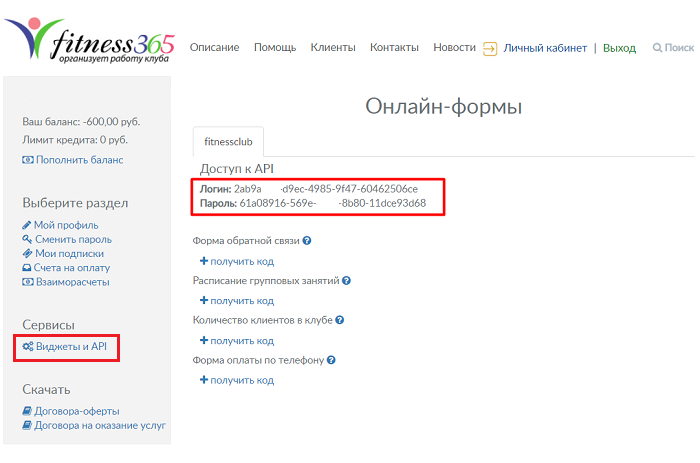
Task: Click help icon beside Количество клиентов в клубе
Action: coord(340,320)
